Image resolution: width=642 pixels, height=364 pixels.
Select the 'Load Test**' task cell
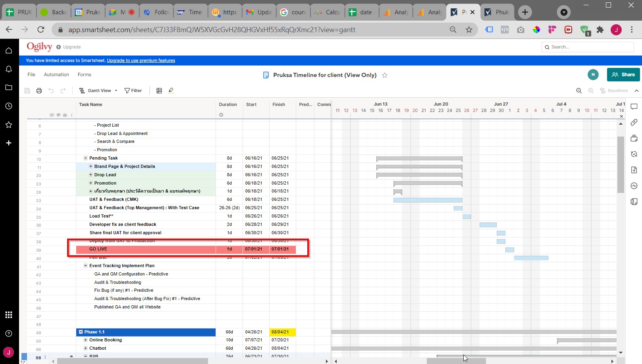point(146,216)
